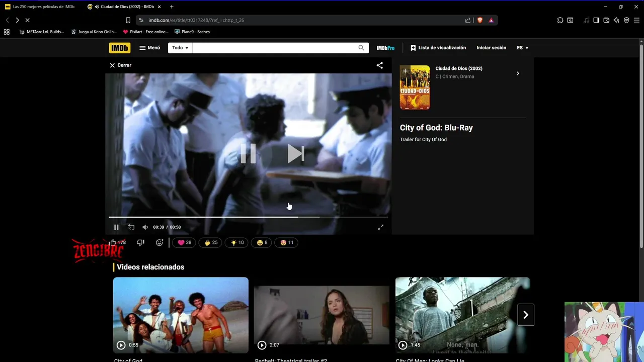Click the large pause overlay in video

tap(248, 154)
